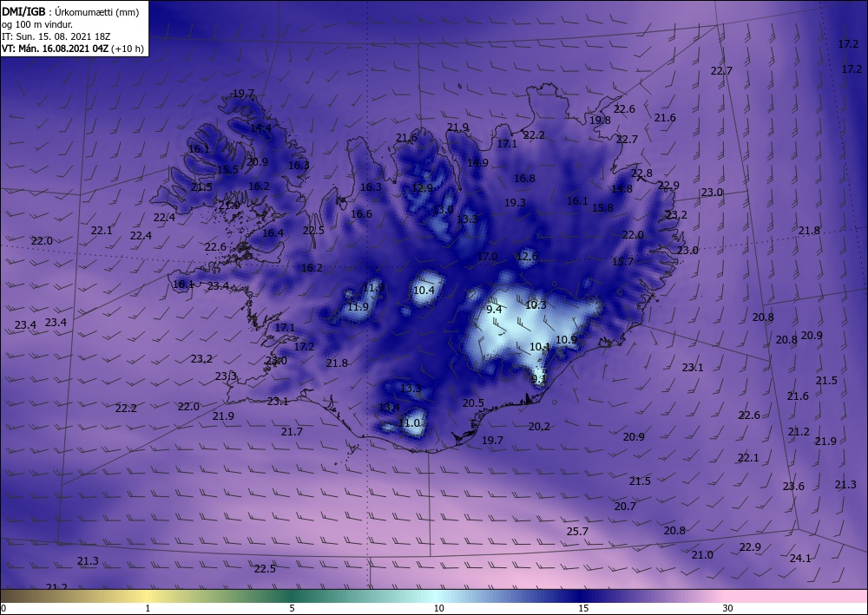
Task: Click the '(+10 h)' forecast offset label
Action: click(x=128, y=49)
